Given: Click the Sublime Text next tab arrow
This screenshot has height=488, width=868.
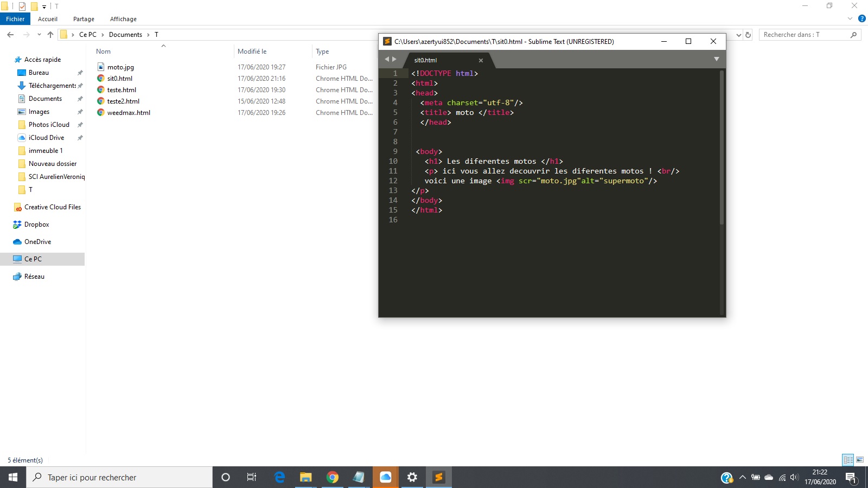Looking at the screenshot, I should pyautogui.click(x=394, y=59).
